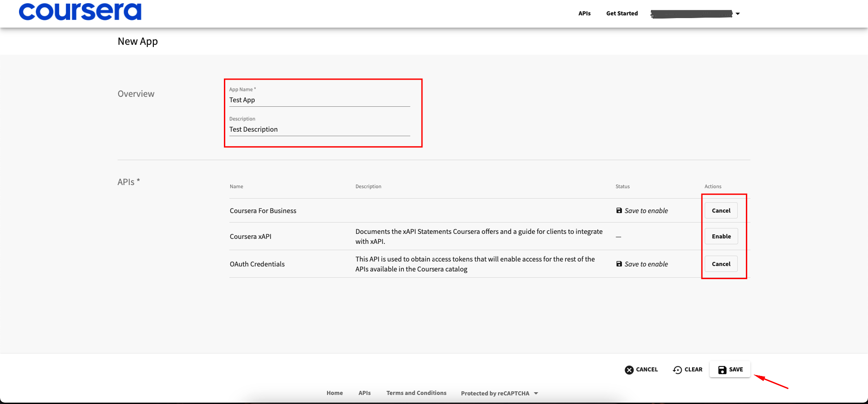The width and height of the screenshot is (868, 404).
Task: Open the APIs footer link
Action: pyautogui.click(x=365, y=393)
